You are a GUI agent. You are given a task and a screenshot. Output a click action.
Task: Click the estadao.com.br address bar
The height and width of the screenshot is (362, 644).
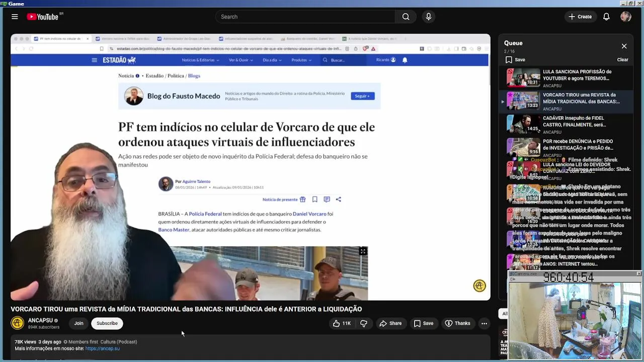tap(229, 49)
